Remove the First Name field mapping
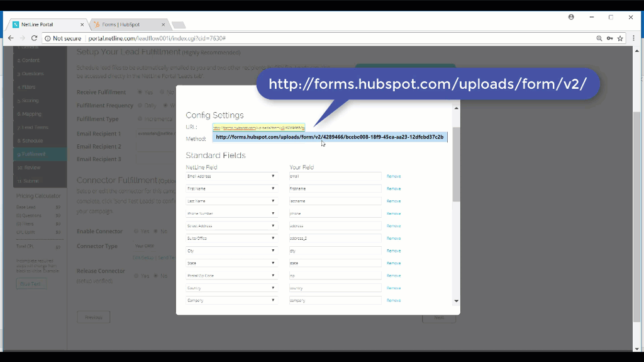This screenshot has width=644, height=362. 394,188
